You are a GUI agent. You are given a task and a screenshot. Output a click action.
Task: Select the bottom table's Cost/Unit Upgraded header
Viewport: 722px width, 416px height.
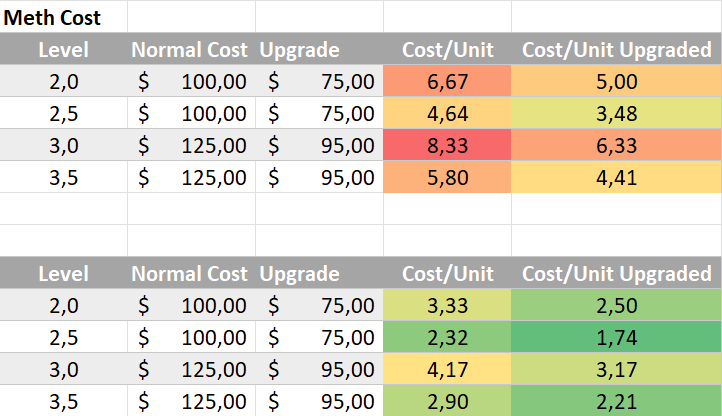[616, 274]
